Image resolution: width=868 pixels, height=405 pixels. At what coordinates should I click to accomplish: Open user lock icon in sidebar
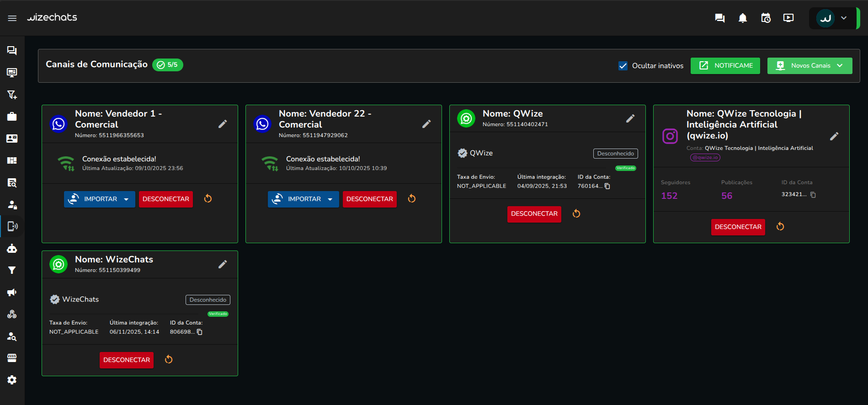12,204
